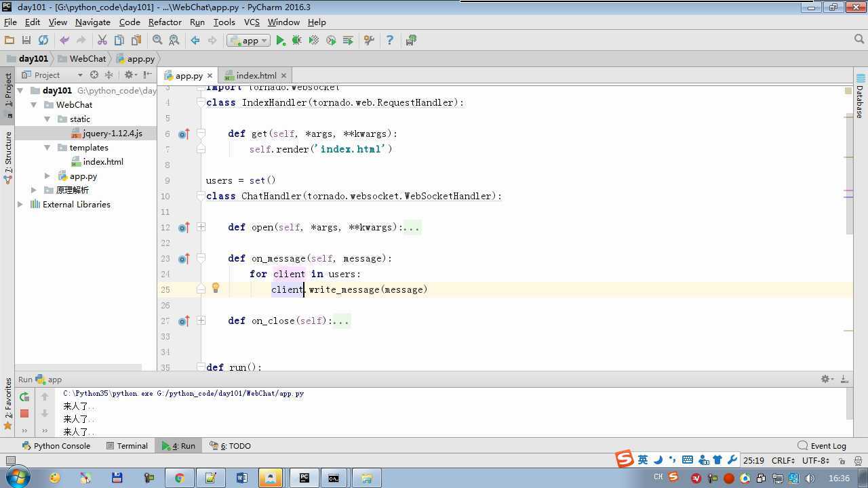Expand the External Libraries node

(x=20, y=205)
